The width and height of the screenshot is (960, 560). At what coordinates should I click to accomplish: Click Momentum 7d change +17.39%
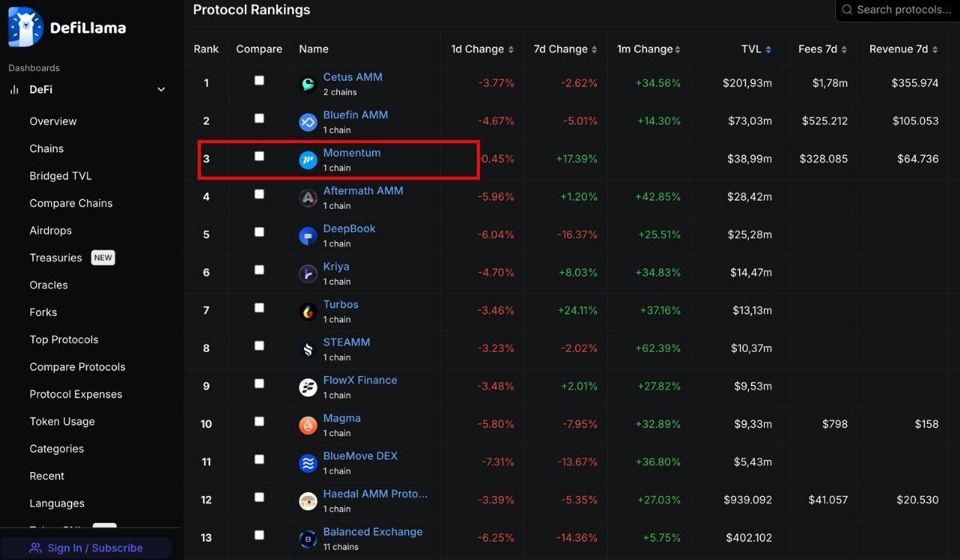pos(577,159)
